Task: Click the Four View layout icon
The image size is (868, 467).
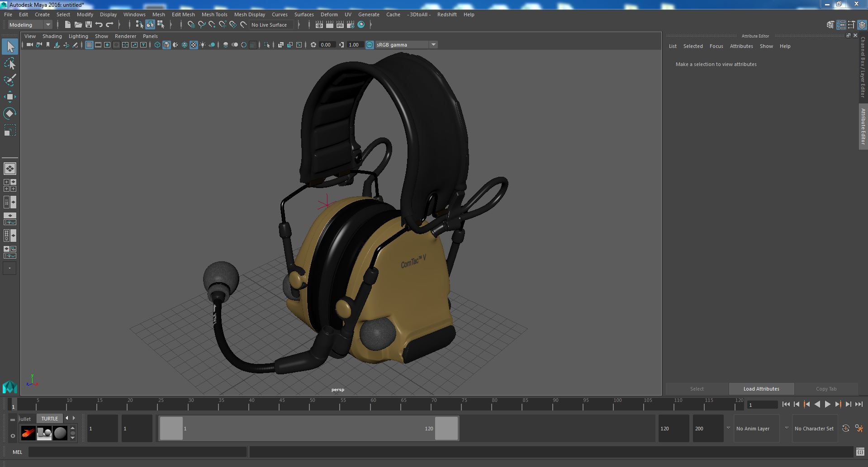Action: pyautogui.click(x=10, y=185)
